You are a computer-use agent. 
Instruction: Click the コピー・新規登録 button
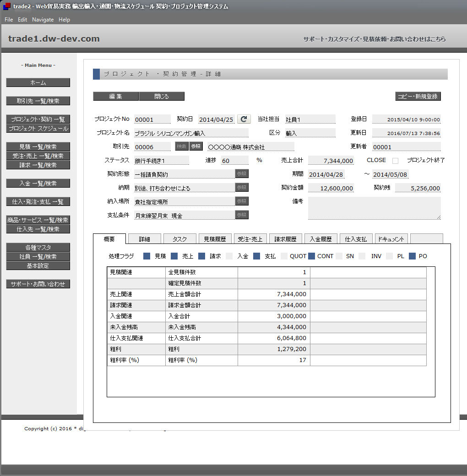[x=418, y=97]
